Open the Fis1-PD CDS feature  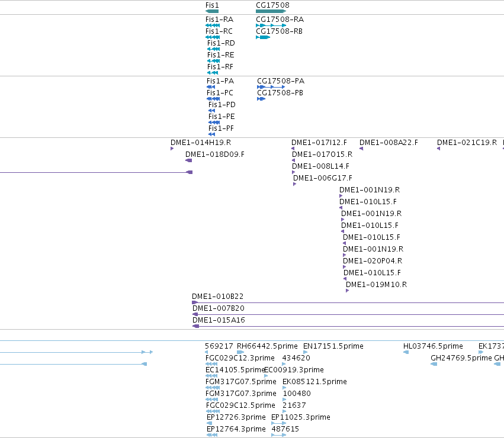pyautogui.click(x=211, y=111)
